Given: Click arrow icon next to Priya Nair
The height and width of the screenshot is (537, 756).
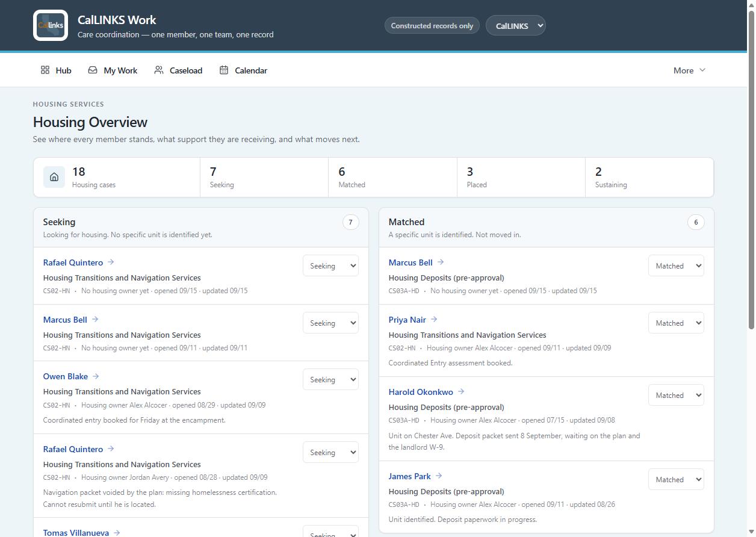Looking at the screenshot, I should pos(434,320).
